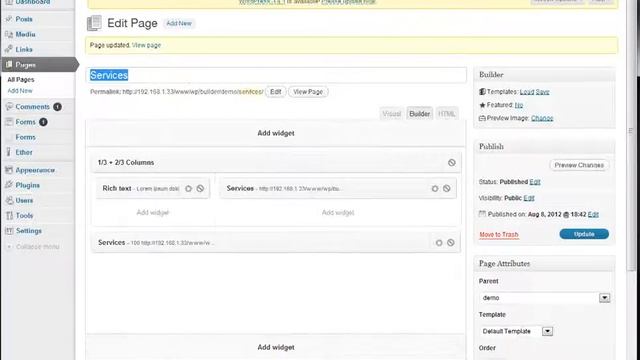Image resolution: width=640 pixels, height=360 pixels.
Task: Click the Links sidebar icon
Action: tap(9, 49)
